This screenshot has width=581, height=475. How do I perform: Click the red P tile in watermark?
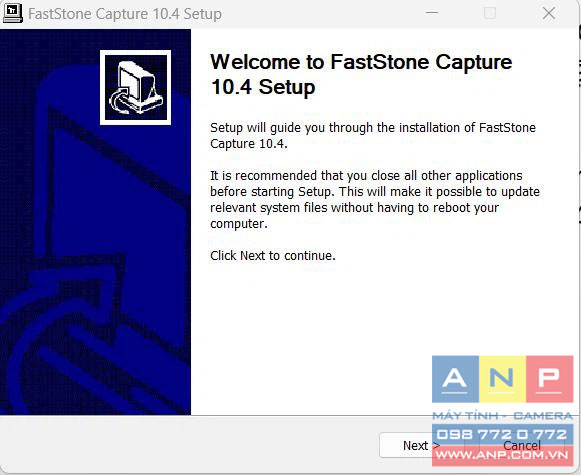pos(550,379)
